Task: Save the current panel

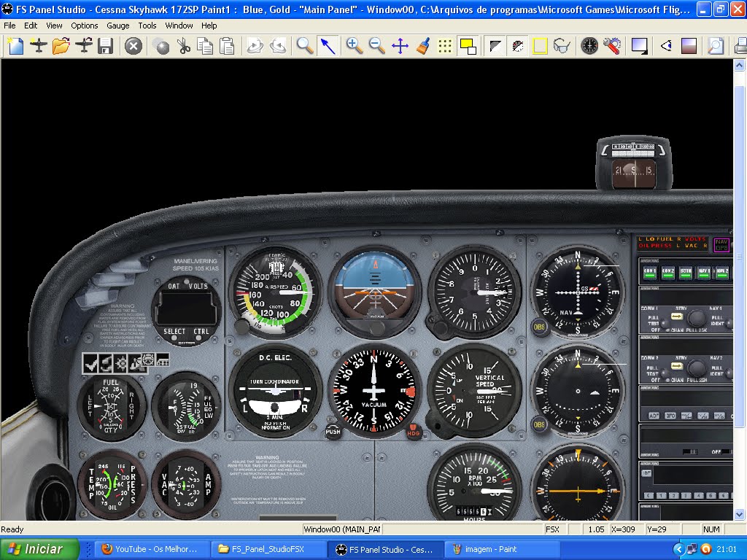Action: pyautogui.click(x=107, y=45)
